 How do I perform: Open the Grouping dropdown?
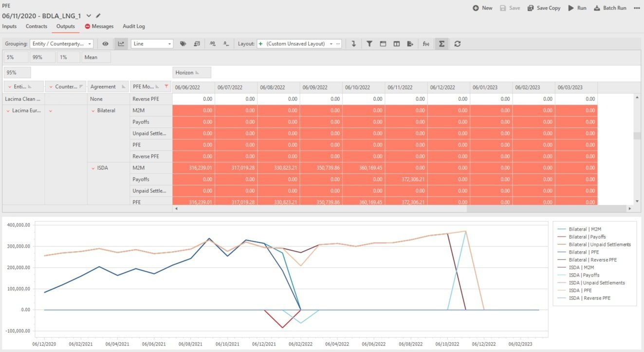coord(61,44)
